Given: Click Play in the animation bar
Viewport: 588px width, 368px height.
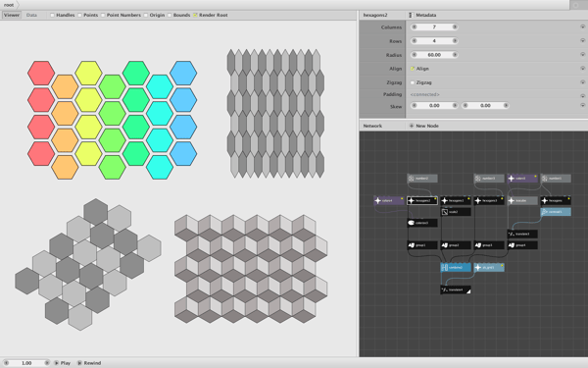Looking at the screenshot, I should tap(63, 363).
